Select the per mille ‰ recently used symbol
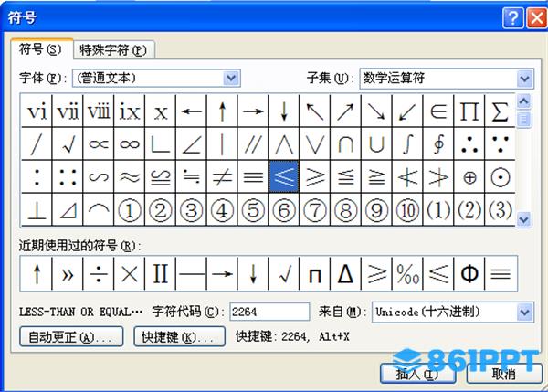 [407, 273]
